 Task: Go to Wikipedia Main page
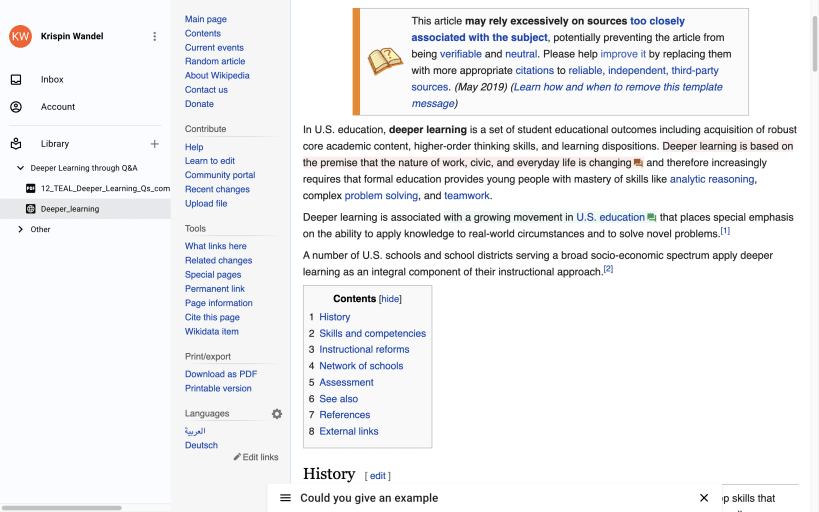(206, 19)
